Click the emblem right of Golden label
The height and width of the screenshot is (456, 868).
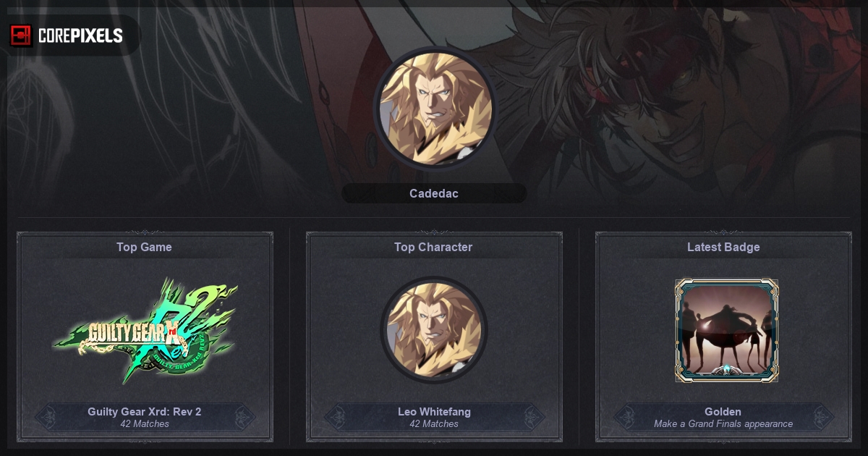point(820,417)
